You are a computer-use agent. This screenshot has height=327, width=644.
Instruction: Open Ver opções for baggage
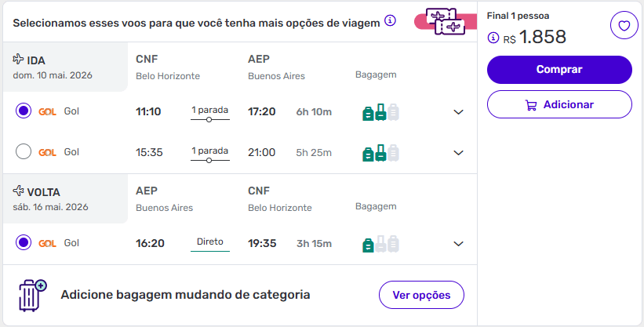[421, 296]
